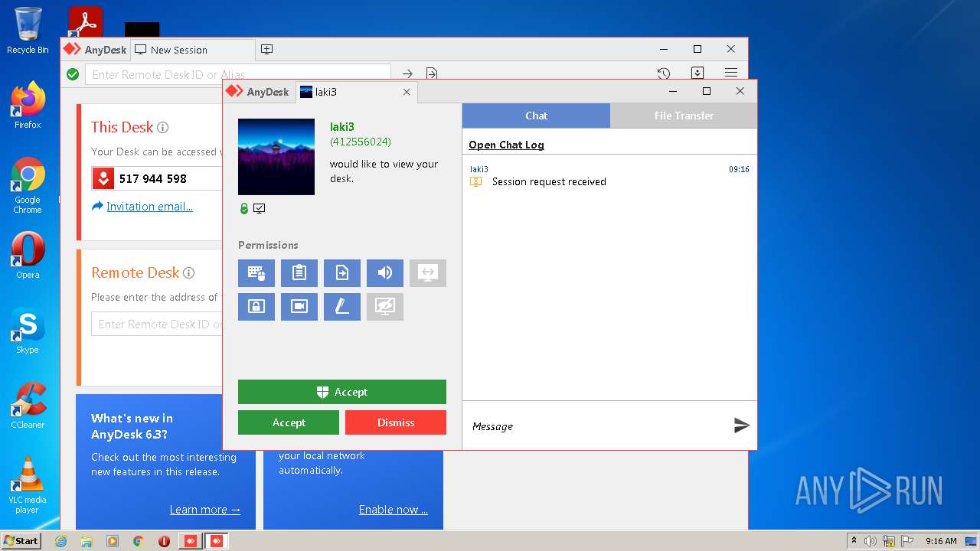Image resolution: width=980 pixels, height=551 pixels.
Task: Click the connect arrow next to address bar
Action: pos(407,73)
